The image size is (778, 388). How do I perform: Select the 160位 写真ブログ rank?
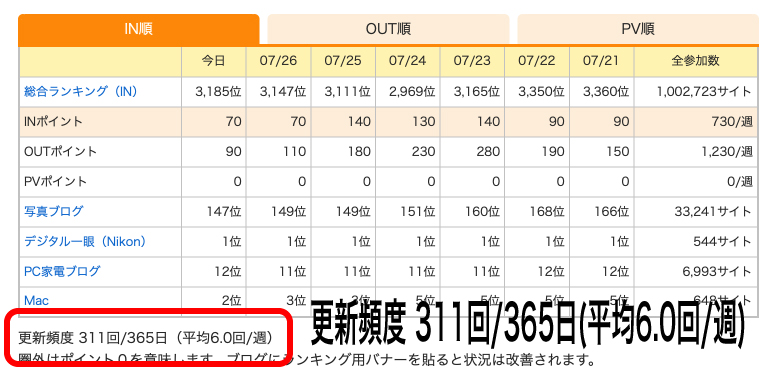472,212
